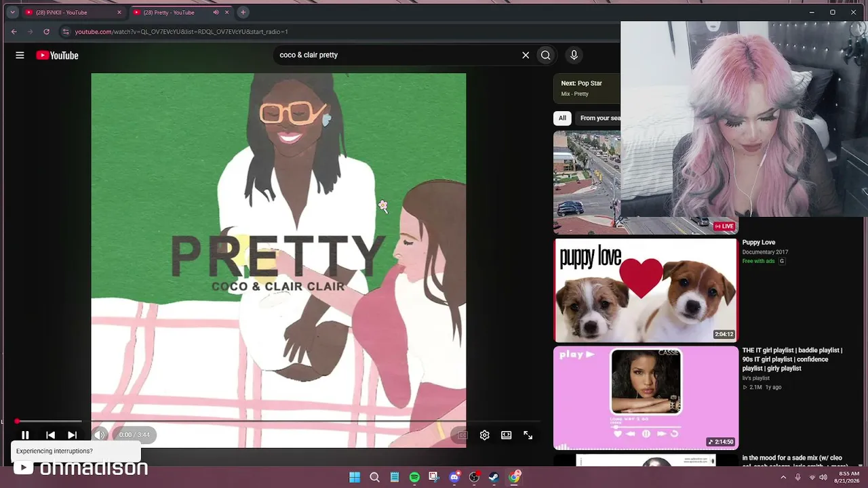Open the sade mix video title
Image resolution: width=868 pixels, height=488 pixels.
click(794, 462)
